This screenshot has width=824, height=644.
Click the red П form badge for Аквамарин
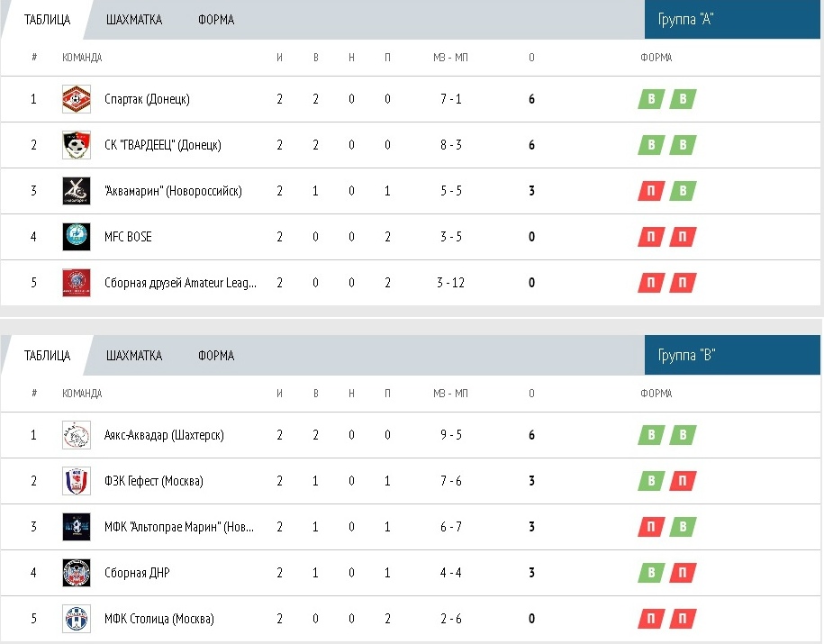click(x=652, y=191)
